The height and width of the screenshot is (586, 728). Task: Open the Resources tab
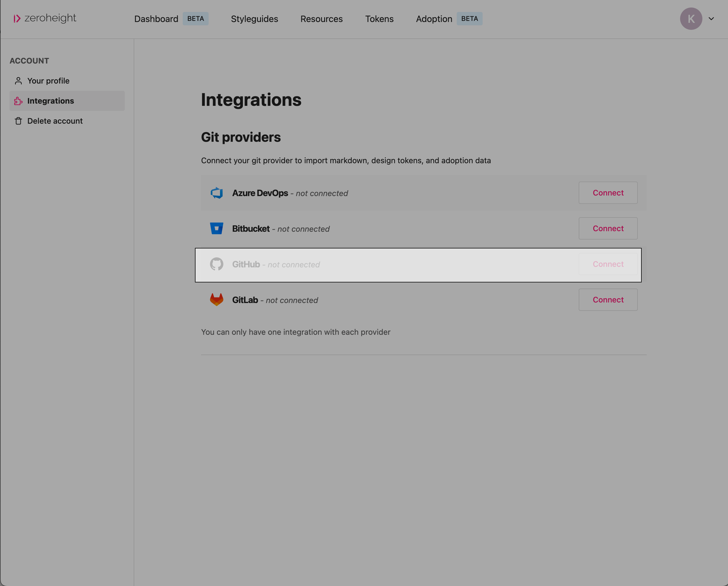click(321, 19)
